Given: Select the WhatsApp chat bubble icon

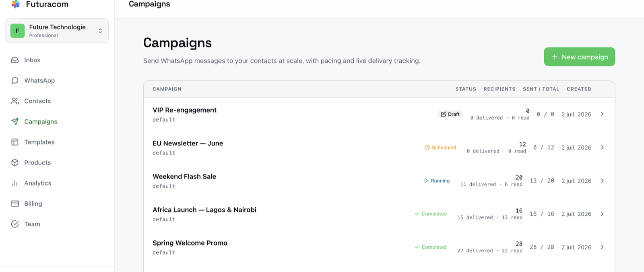Looking at the screenshot, I should (x=15, y=80).
